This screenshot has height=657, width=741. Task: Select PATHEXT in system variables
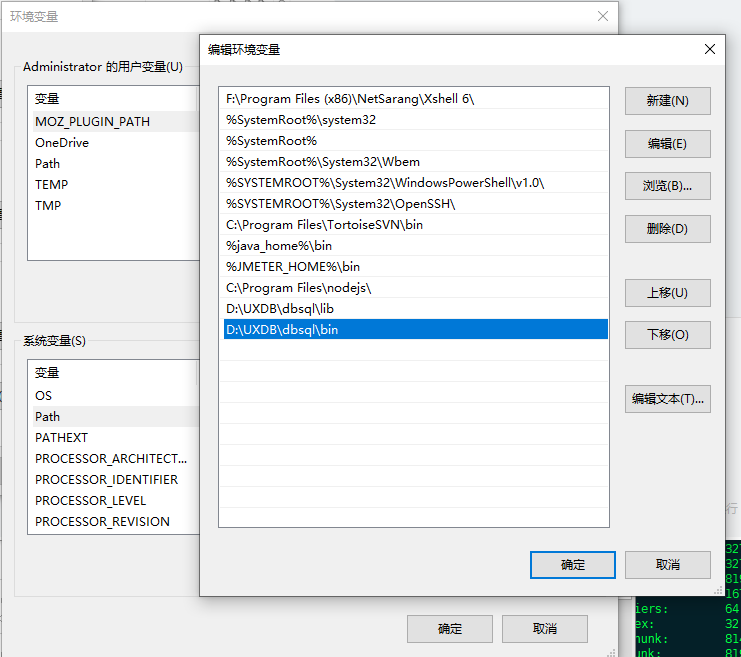62,438
